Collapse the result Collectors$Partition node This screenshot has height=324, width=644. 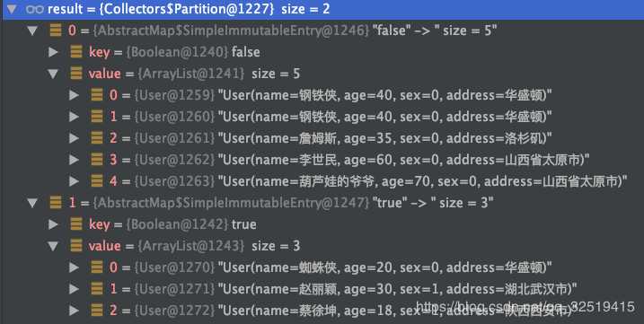pos(12,9)
